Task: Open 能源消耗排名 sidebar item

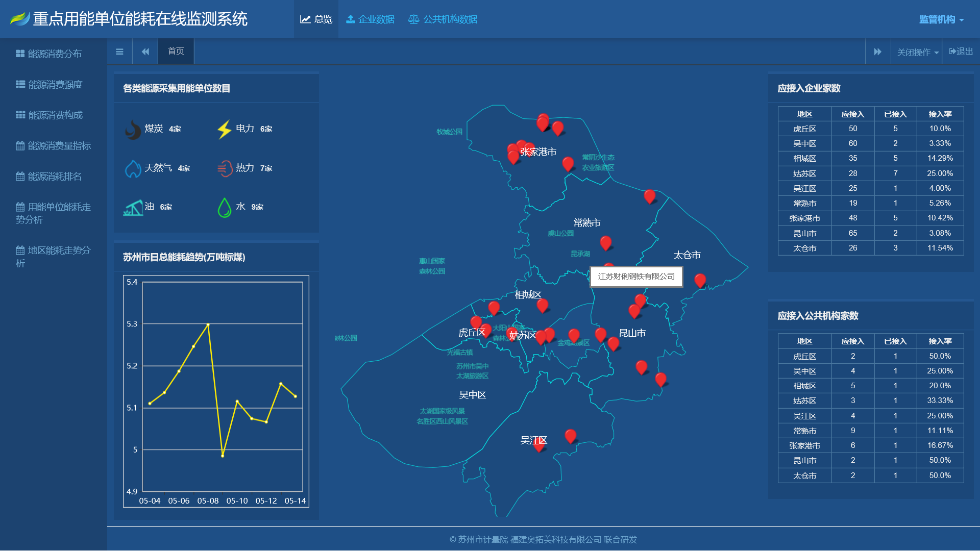Action: pyautogui.click(x=54, y=177)
